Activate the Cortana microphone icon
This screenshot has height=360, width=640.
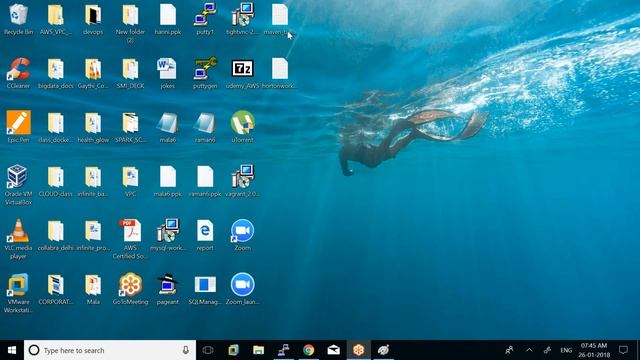(185, 350)
